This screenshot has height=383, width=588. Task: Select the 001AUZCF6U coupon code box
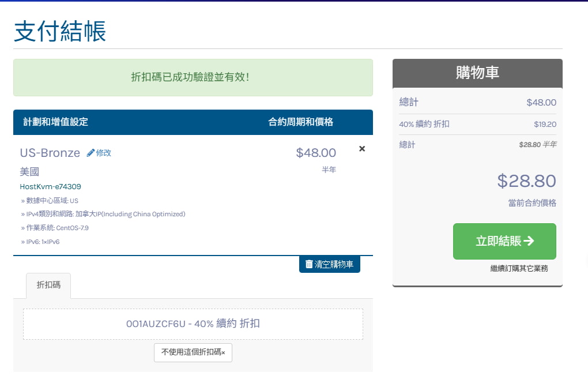(x=193, y=324)
